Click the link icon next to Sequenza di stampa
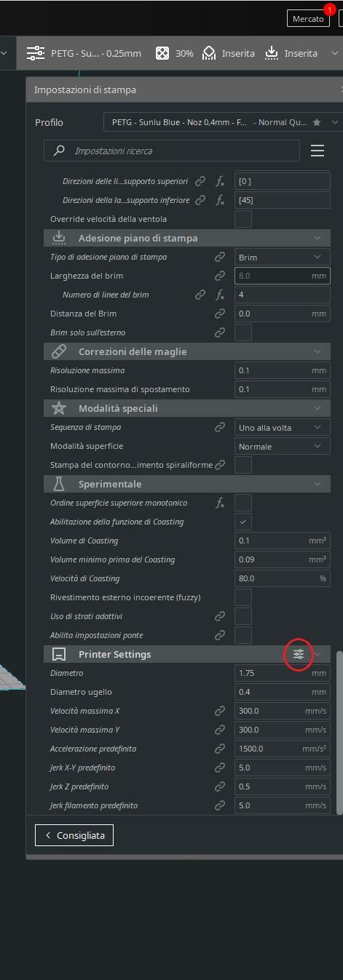Screen dimensions: 343x980 (x=220, y=427)
